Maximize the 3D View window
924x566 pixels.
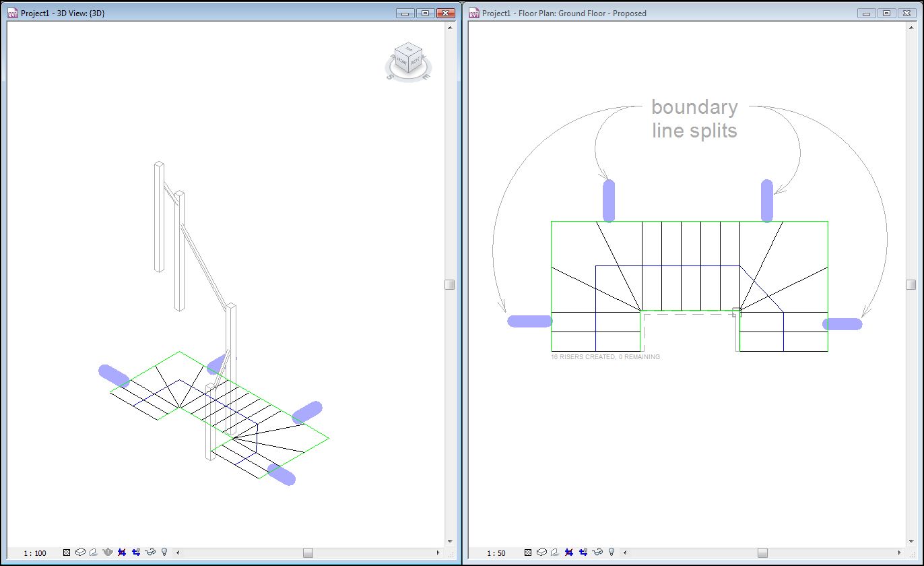point(426,13)
